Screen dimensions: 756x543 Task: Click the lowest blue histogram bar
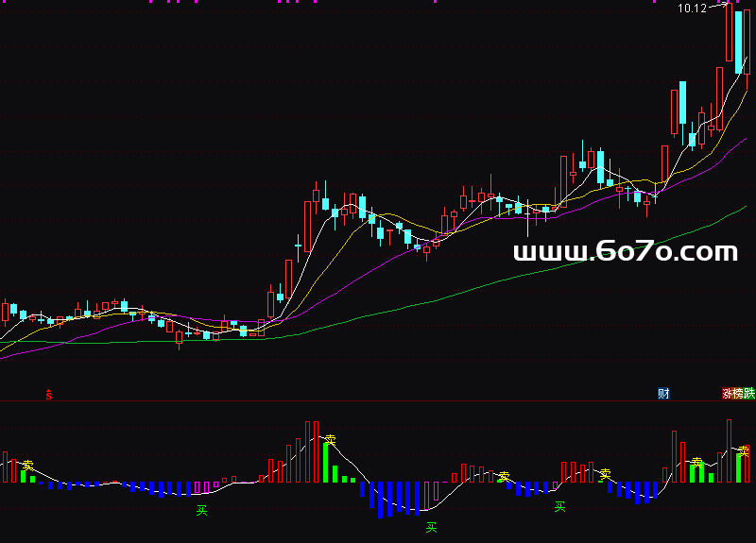381,501
